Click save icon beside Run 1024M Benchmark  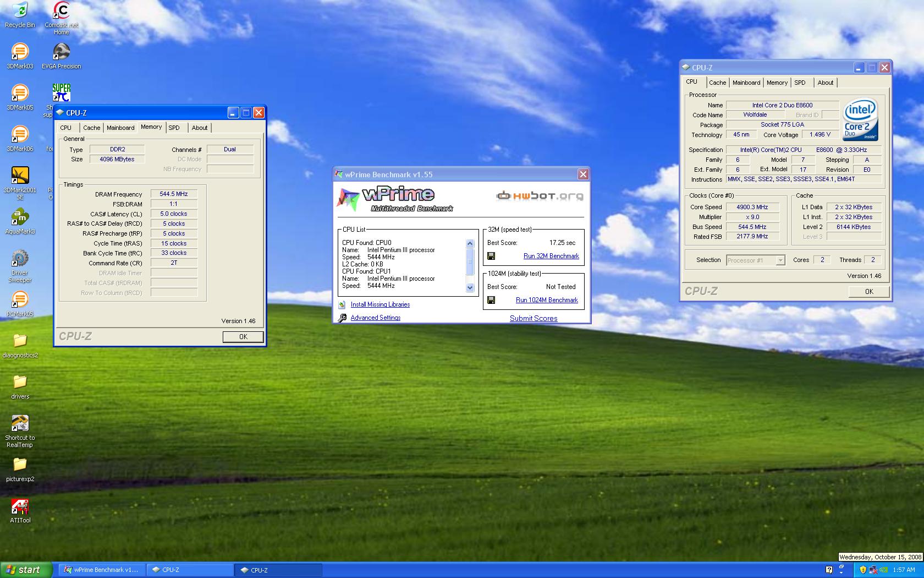coord(491,300)
